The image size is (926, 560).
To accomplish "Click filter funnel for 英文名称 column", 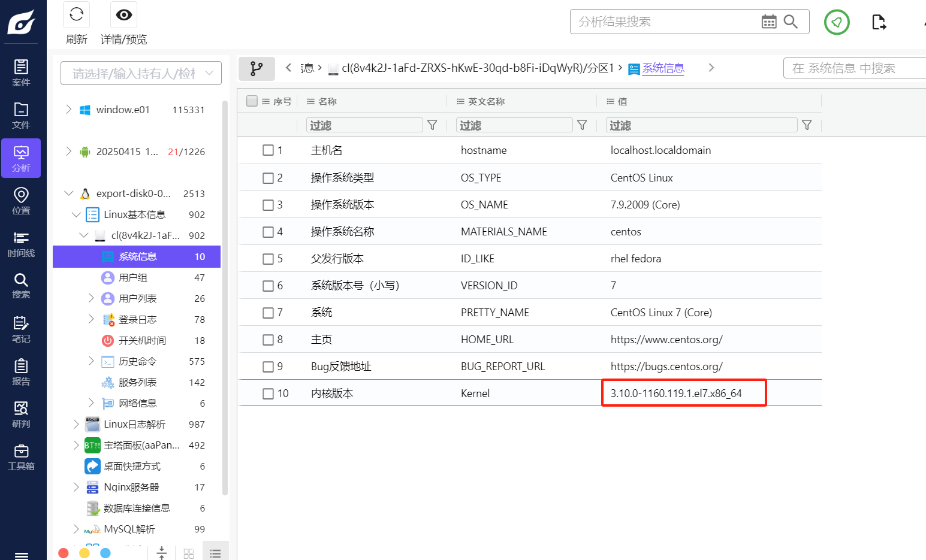I will coord(582,125).
